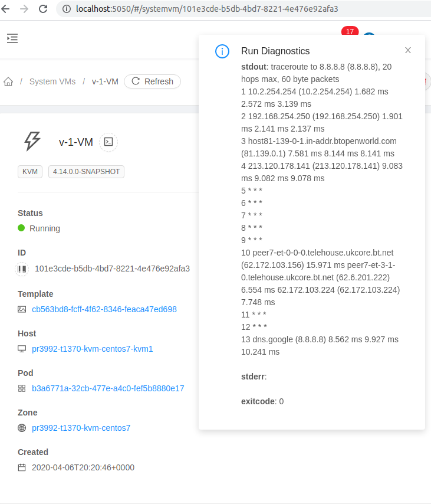Open host pr3992-t1370-kvm-centos7-kvm1 link

[x=92, y=349]
